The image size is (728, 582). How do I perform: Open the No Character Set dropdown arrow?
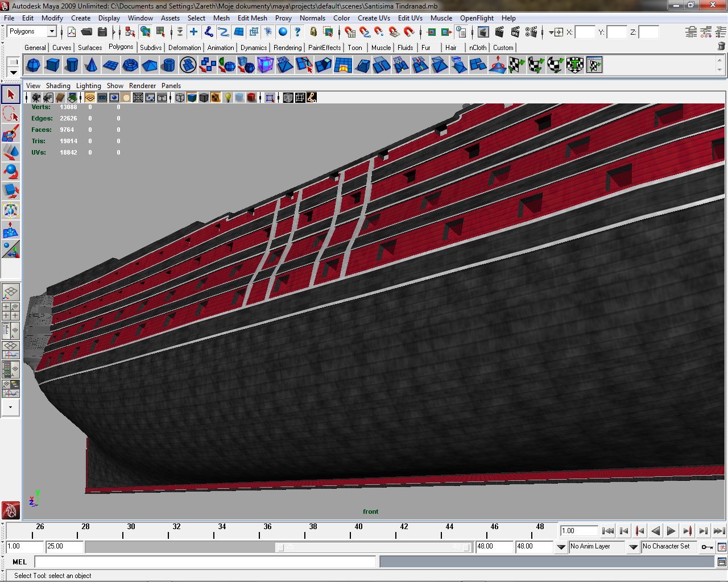[x=633, y=547]
